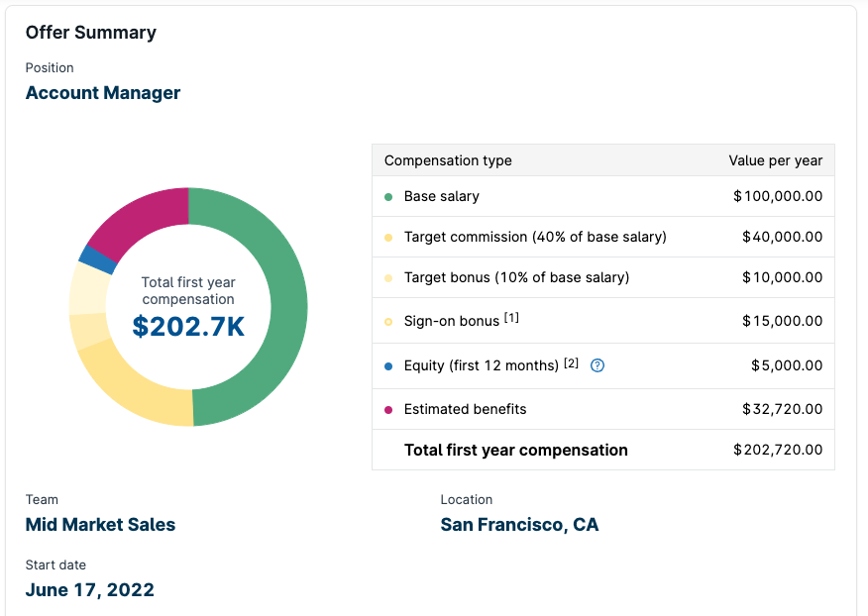The image size is (868, 616).
Task: Click the green Base salary legend dot
Action: (390, 196)
